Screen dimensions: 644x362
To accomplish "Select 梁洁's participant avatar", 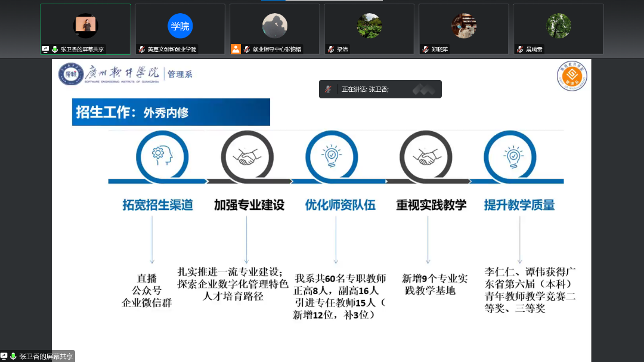I will tap(369, 26).
